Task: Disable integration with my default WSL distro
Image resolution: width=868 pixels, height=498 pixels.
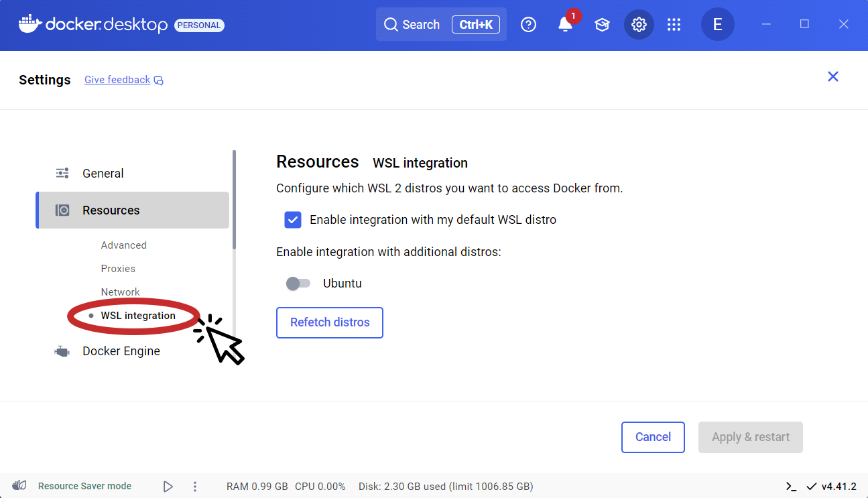Action: pyautogui.click(x=293, y=219)
